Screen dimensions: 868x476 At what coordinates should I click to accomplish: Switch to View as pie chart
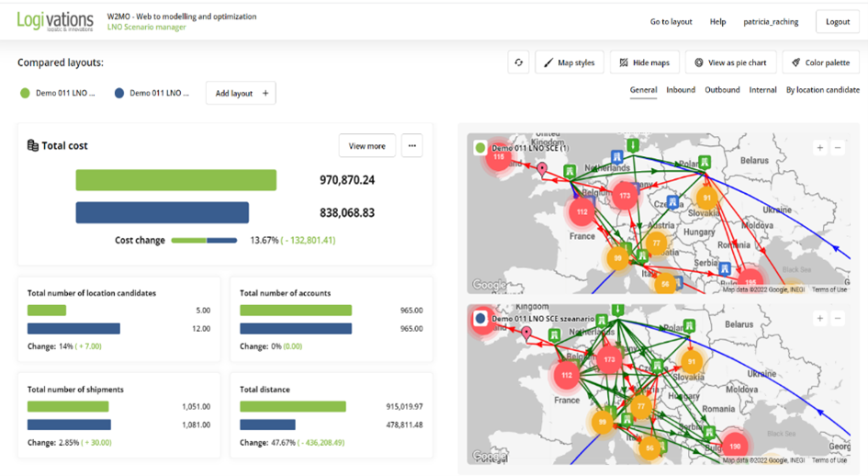point(731,62)
